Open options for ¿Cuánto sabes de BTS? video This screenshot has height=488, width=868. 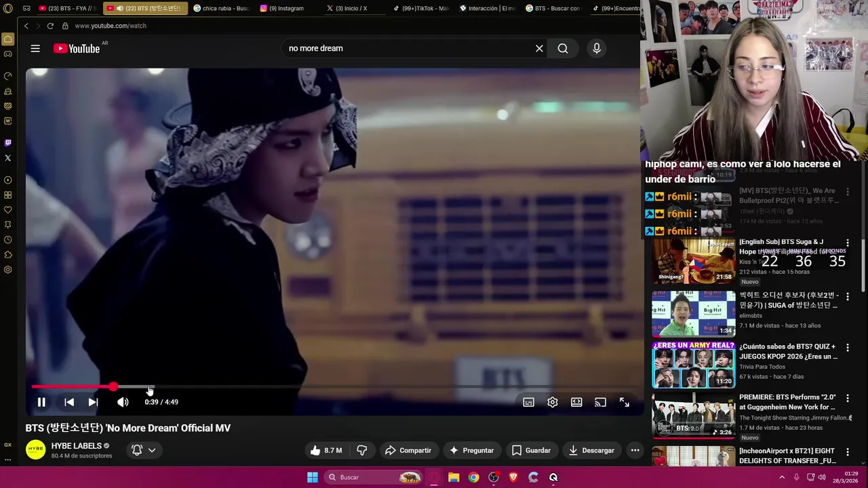click(848, 347)
